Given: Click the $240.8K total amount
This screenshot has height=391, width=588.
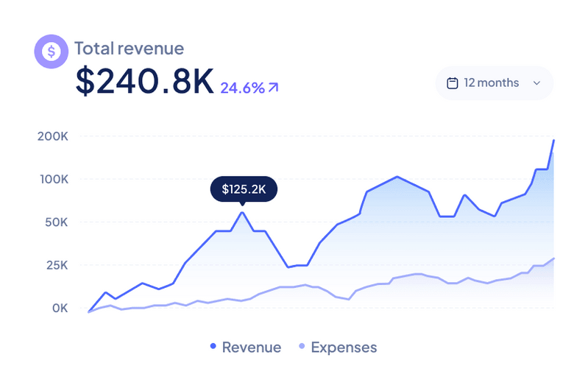Looking at the screenshot, I should point(144,82).
